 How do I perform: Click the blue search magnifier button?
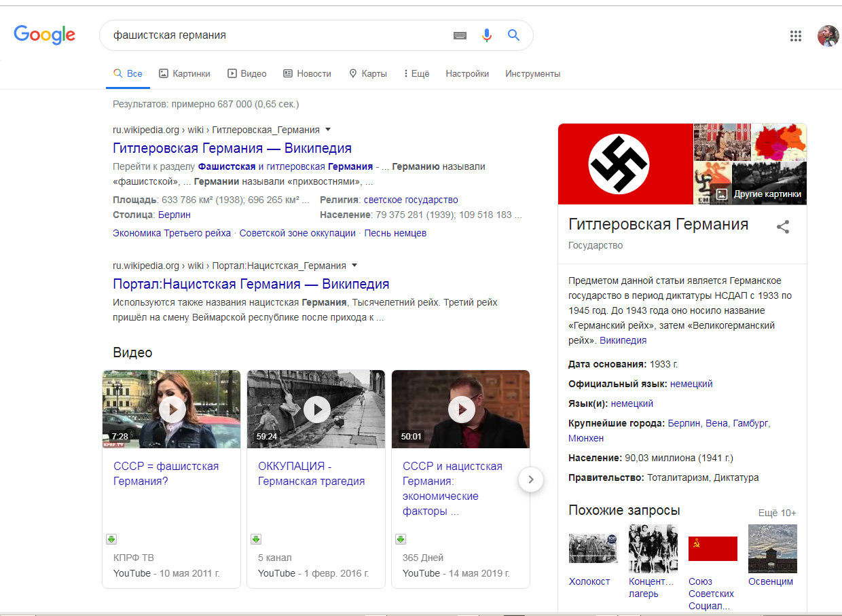coord(513,35)
